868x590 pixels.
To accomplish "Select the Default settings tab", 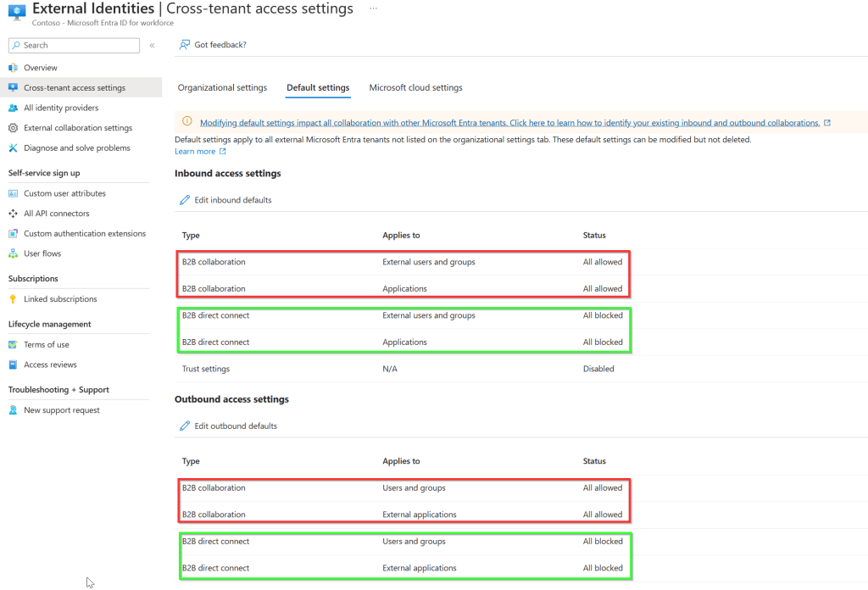I will point(318,87).
